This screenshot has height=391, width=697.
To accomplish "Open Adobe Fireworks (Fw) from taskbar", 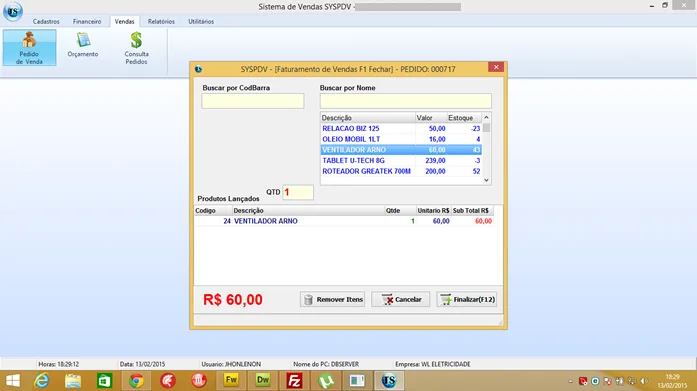I will point(231,381).
